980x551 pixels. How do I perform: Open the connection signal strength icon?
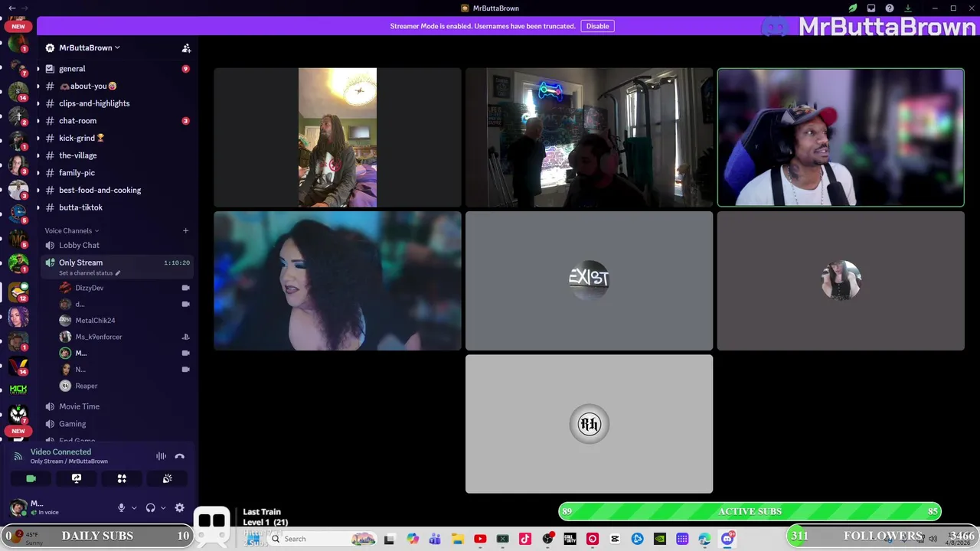point(18,456)
